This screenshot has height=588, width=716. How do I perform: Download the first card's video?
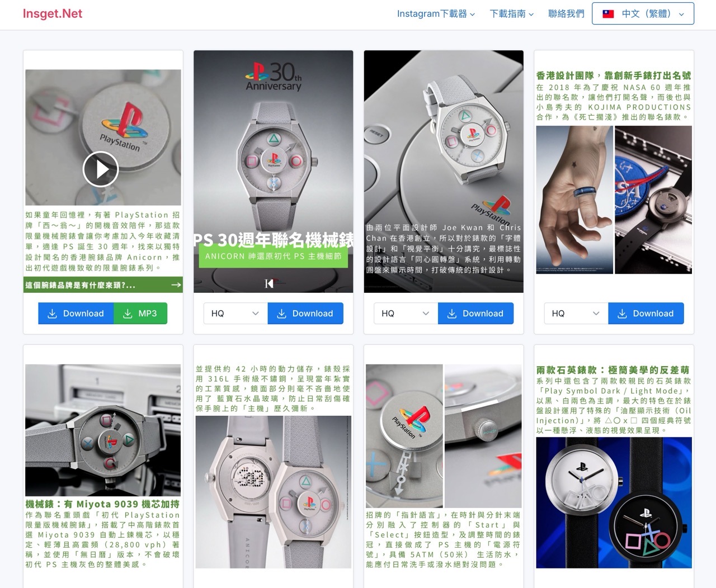(76, 314)
